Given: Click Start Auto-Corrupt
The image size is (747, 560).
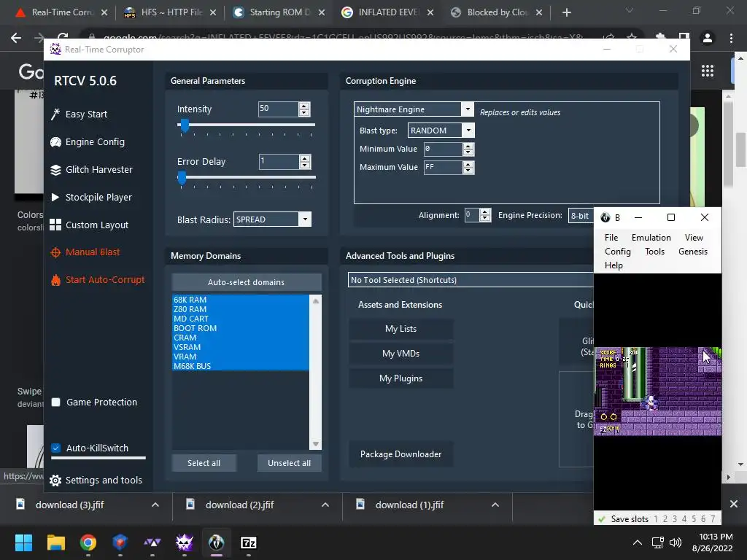Looking at the screenshot, I should point(98,279).
